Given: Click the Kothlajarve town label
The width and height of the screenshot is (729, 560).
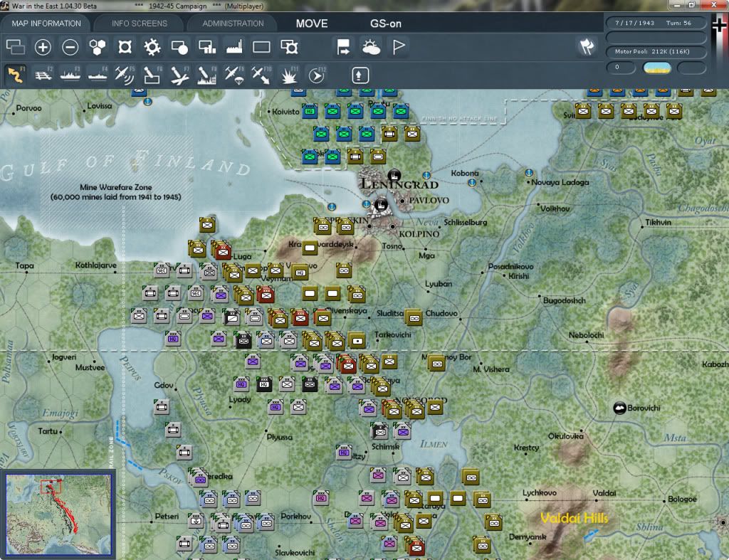Looking at the screenshot, I should point(96,265).
